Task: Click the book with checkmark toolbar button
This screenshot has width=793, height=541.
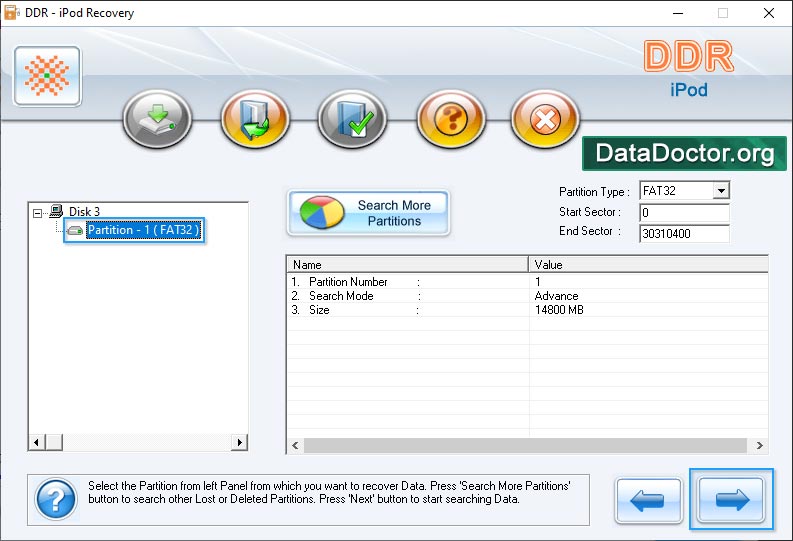Action: (x=352, y=119)
